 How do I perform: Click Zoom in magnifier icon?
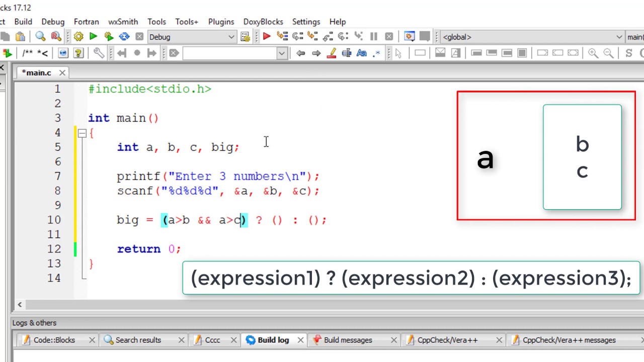coord(593,53)
